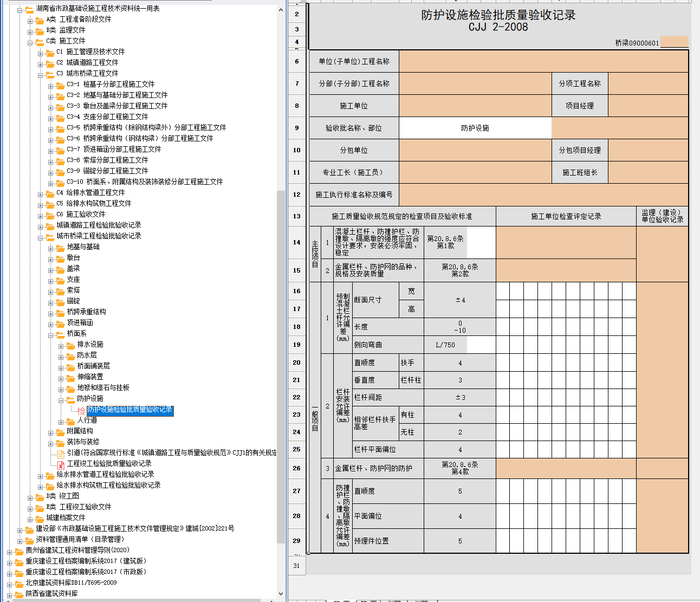Expand the B类 监理文件 node
This screenshot has height=602, width=700.
[30, 31]
